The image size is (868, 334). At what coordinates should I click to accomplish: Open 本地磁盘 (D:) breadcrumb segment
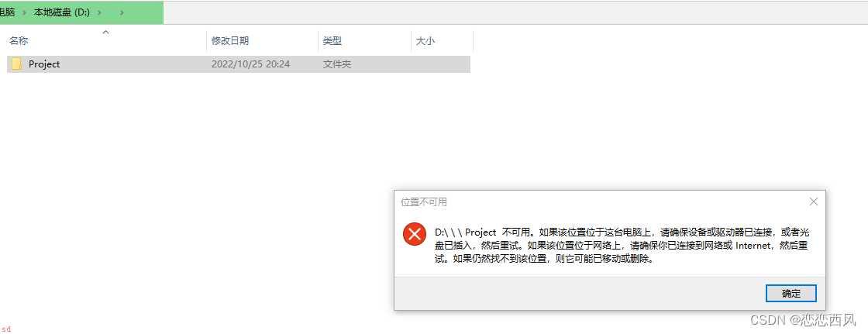(x=62, y=12)
